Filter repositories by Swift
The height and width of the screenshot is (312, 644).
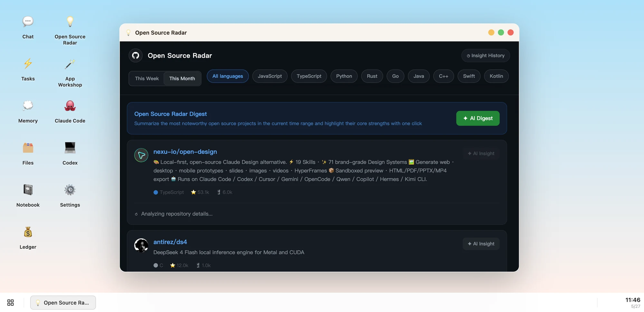[x=469, y=76]
